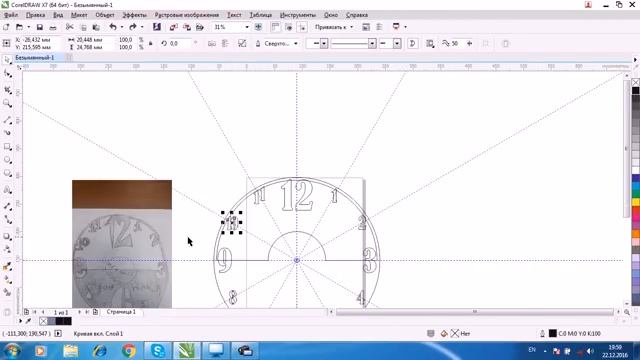
Task: Click the Open folder icon
Action: coord(19,27)
